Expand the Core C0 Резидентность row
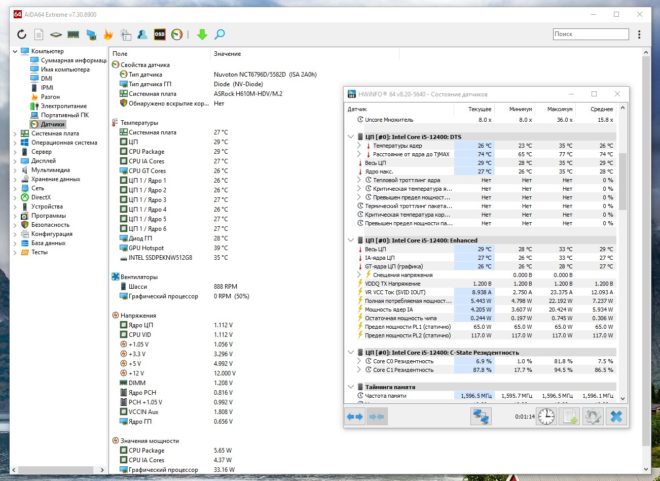This screenshot has width=660, height=481. pyautogui.click(x=359, y=361)
